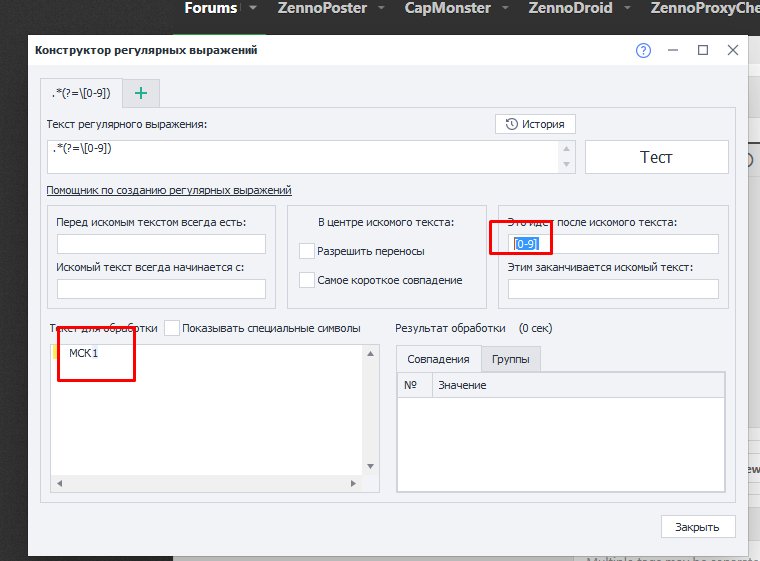
Task: Click processing text scroll right arrow
Action: [x=353, y=483]
